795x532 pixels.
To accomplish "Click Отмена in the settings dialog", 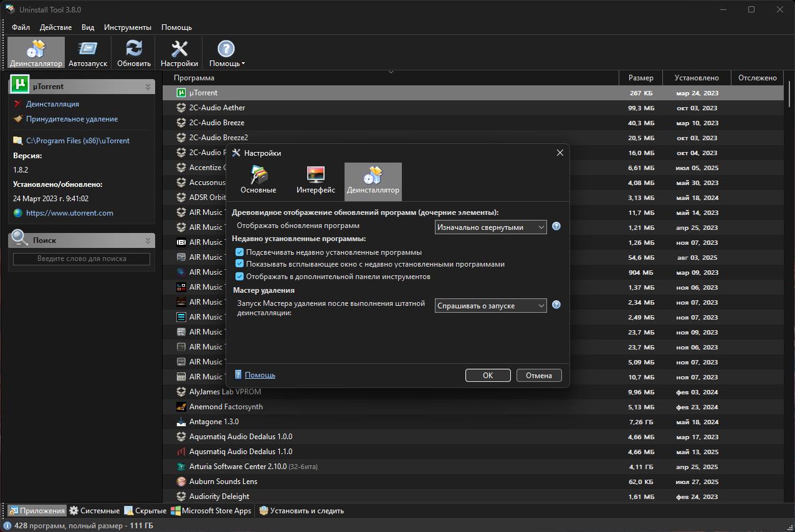I will tap(539, 376).
